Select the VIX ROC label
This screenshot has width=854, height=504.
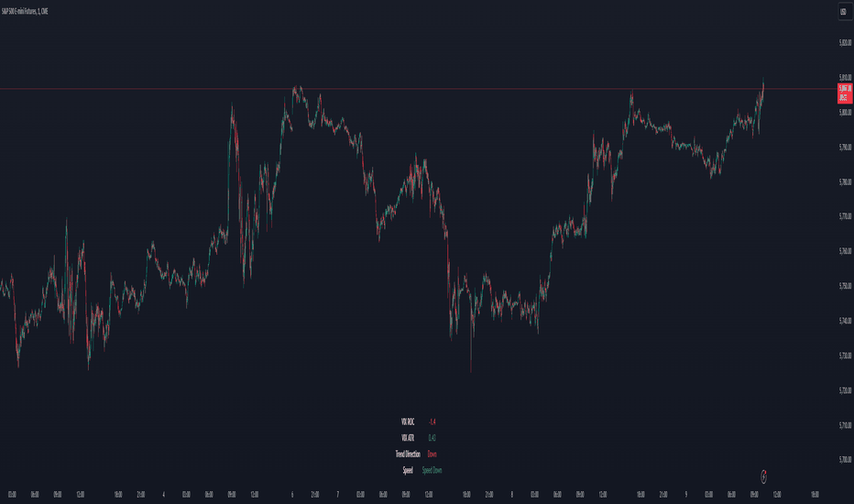408,422
